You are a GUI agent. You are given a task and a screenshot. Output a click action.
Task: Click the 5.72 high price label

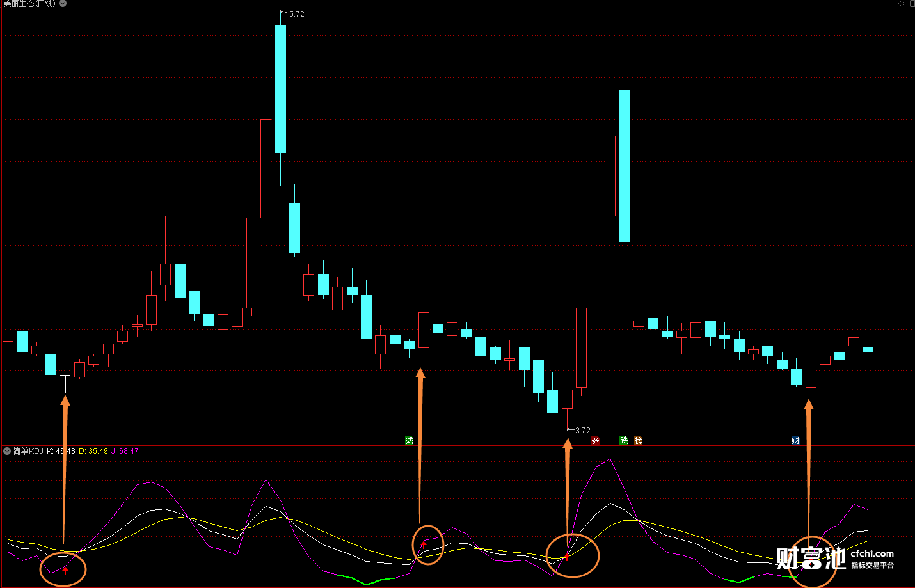[x=297, y=14]
